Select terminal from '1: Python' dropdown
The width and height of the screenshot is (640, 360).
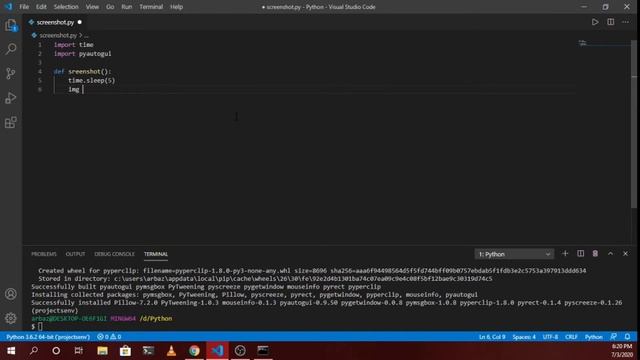[x=514, y=254]
